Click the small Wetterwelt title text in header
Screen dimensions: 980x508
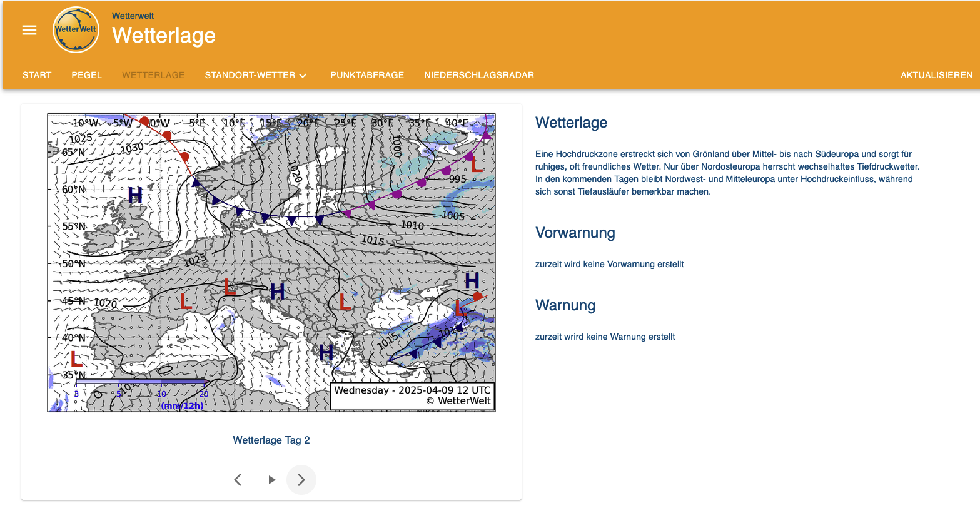133,16
